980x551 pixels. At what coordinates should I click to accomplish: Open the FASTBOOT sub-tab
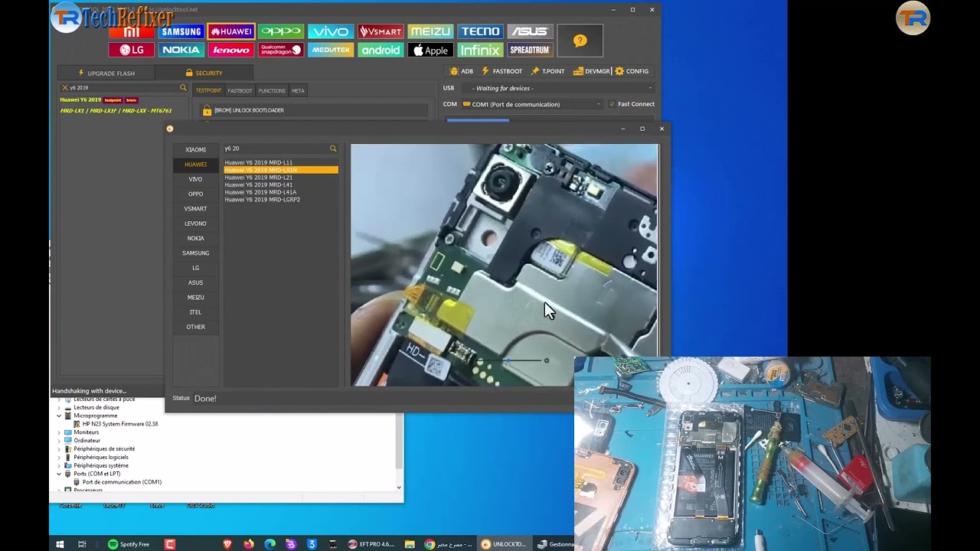tap(240, 90)
